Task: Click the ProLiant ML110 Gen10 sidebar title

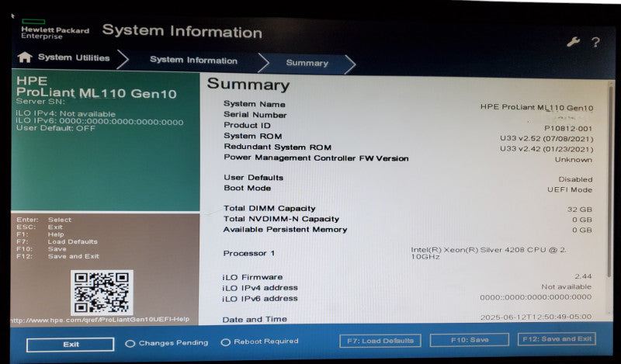Action: (96, 93)
